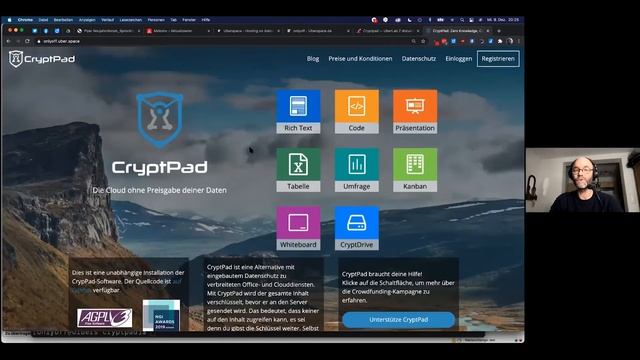
Task: Open the Apple menu
Action: [x=9, y=20]
